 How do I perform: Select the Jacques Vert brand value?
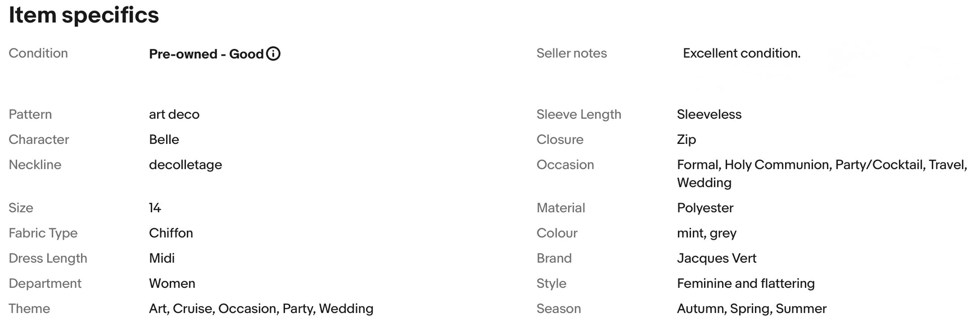717,258
